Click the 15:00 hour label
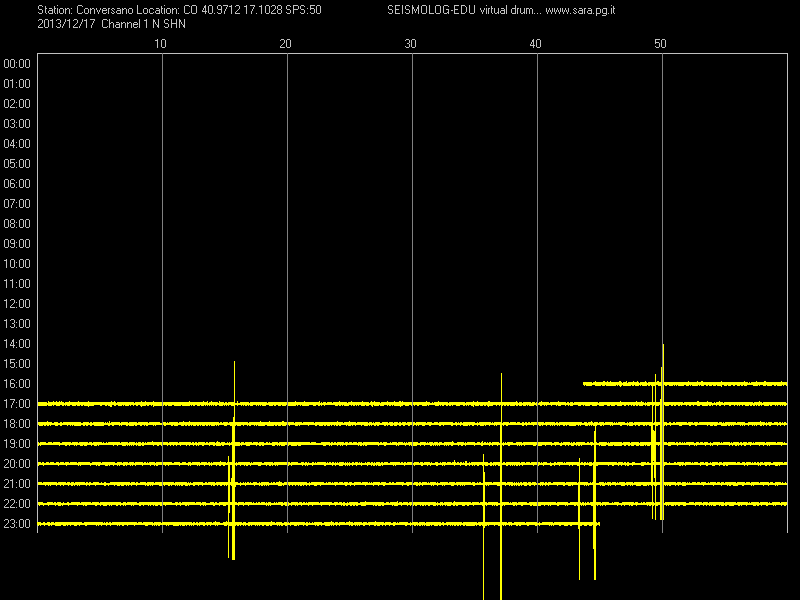The width and height of the screenshot is (800, 600). pos(17,364)
